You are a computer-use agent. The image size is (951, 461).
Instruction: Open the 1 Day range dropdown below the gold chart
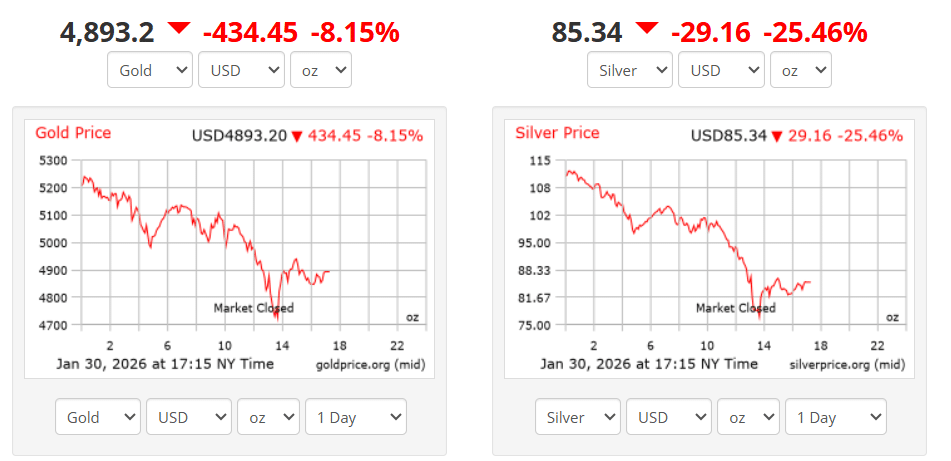[355, 417]
